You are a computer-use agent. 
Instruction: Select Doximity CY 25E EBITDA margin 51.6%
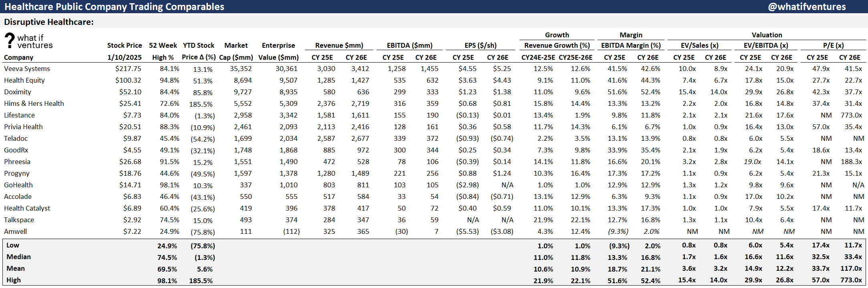pos(617,92)
